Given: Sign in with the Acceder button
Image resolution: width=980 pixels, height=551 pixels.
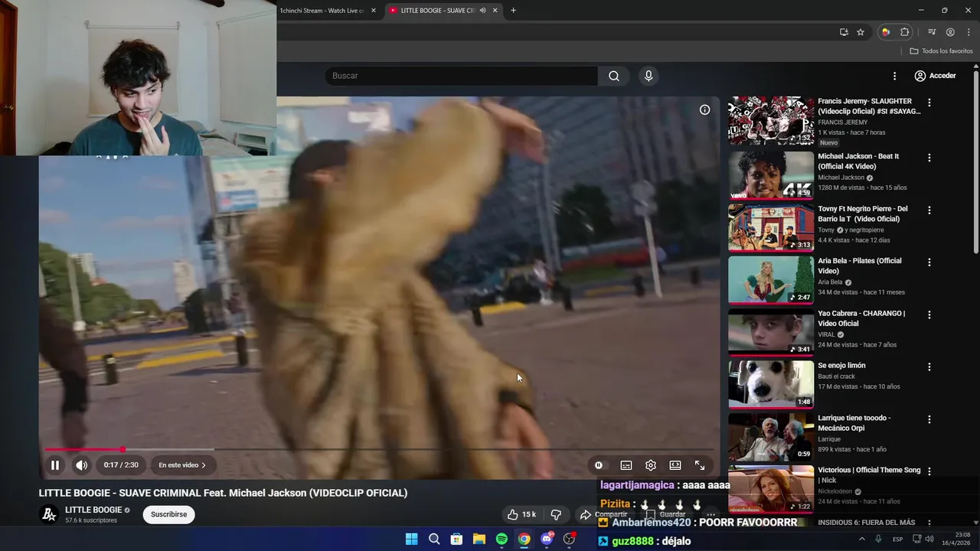Looking at the screenshot, I should pos(935,76).
